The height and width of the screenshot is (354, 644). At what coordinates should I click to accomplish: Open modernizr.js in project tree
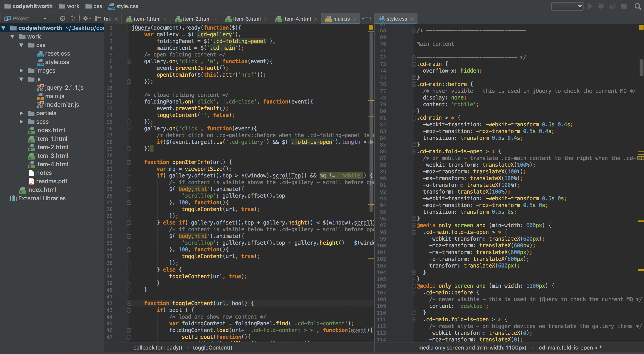coord(58,105)
